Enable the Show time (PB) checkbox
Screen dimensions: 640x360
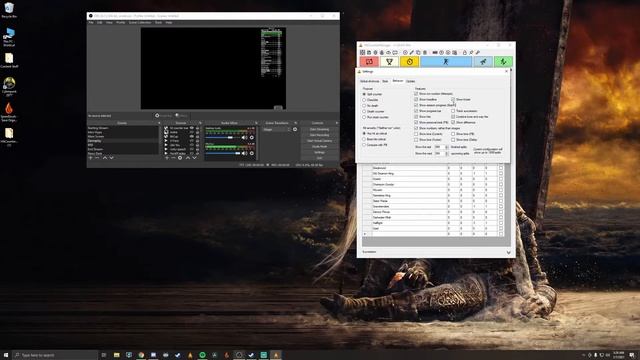click(x=453, y=134)
